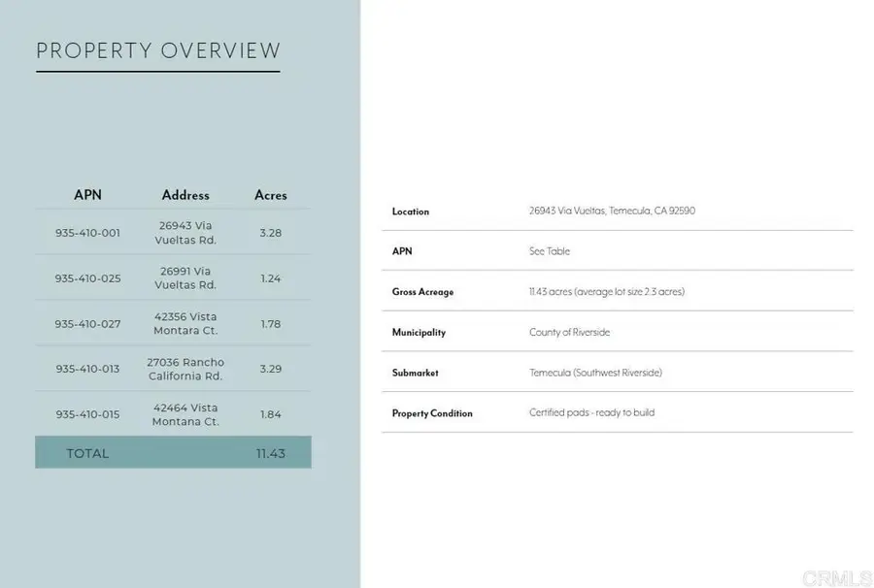Click APN 935-410-015 in table

87,414
